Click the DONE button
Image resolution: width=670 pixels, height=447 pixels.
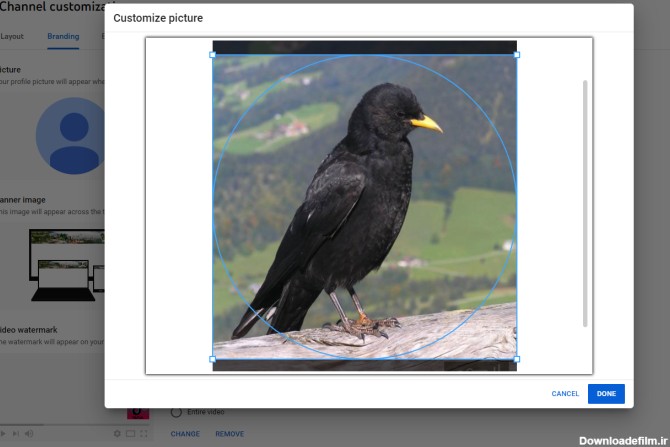click(606, 394)
